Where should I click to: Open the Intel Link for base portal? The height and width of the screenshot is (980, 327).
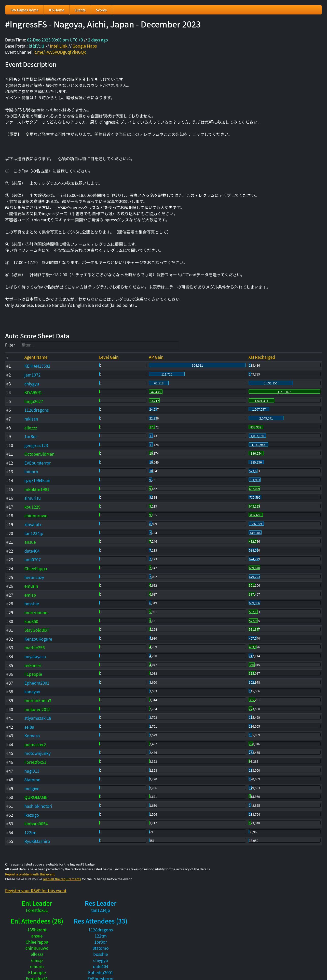click(x=59, y=46)
